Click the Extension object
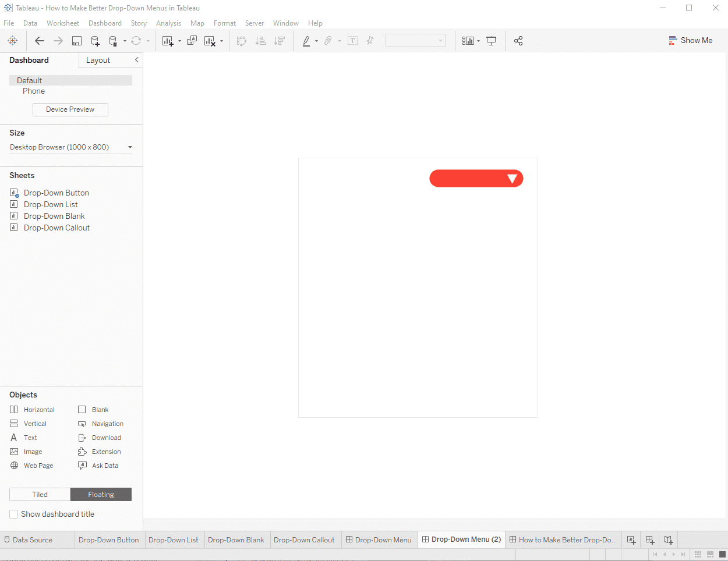 pyautogui.click(x=100, y=452)
